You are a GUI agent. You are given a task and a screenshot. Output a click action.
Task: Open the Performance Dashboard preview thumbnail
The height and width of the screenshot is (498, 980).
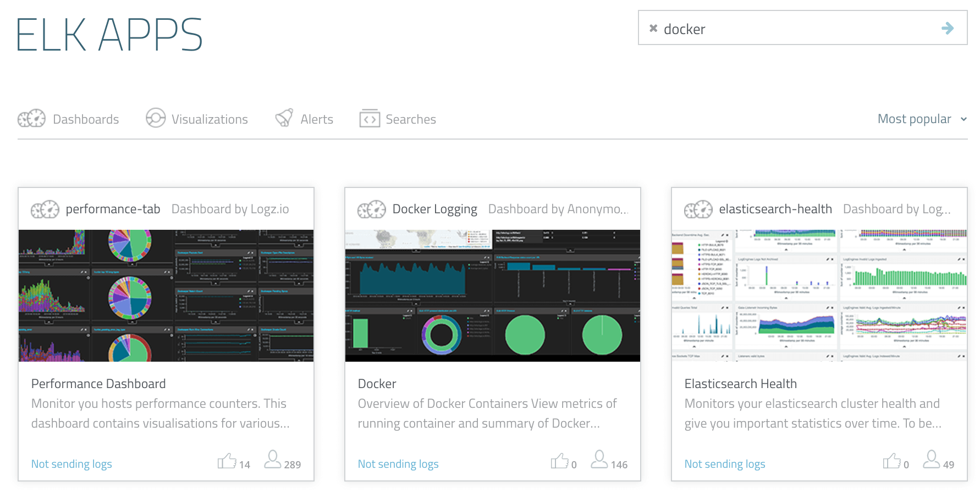pyautogui.click(x=166, y=296)
